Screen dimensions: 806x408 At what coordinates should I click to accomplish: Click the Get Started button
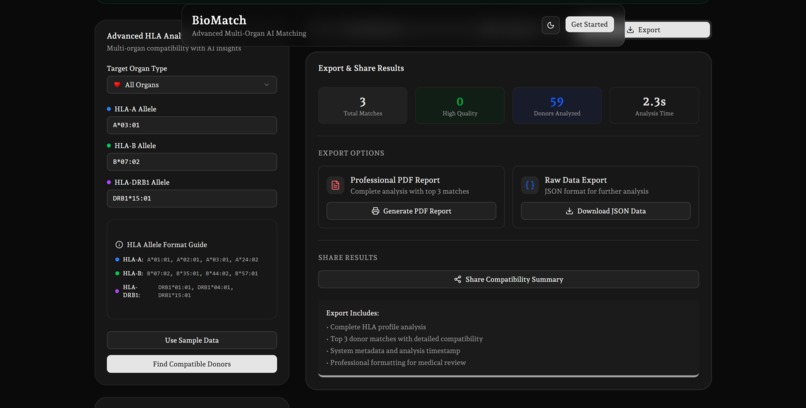pos(589,24)
